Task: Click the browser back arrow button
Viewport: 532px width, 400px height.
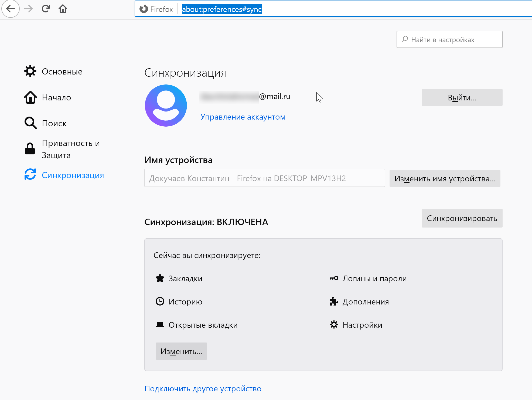Action: click(11, 9)
